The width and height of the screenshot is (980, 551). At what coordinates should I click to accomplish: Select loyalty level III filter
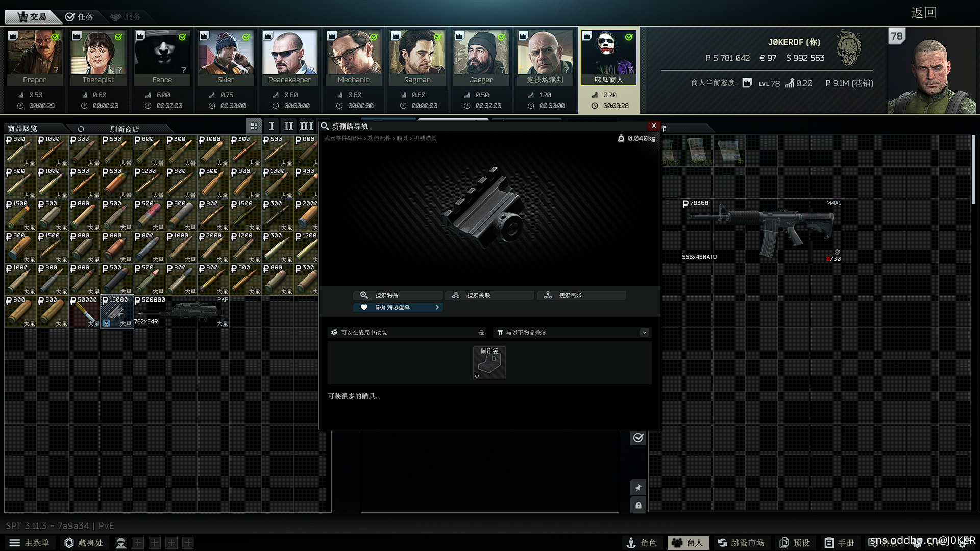pos(306,126)
